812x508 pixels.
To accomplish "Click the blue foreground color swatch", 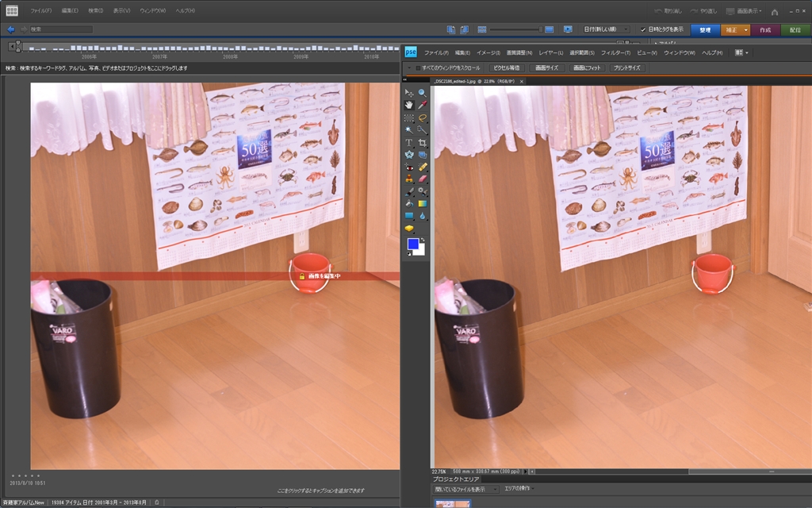I will pyautogui.click(x=413, y=244).
